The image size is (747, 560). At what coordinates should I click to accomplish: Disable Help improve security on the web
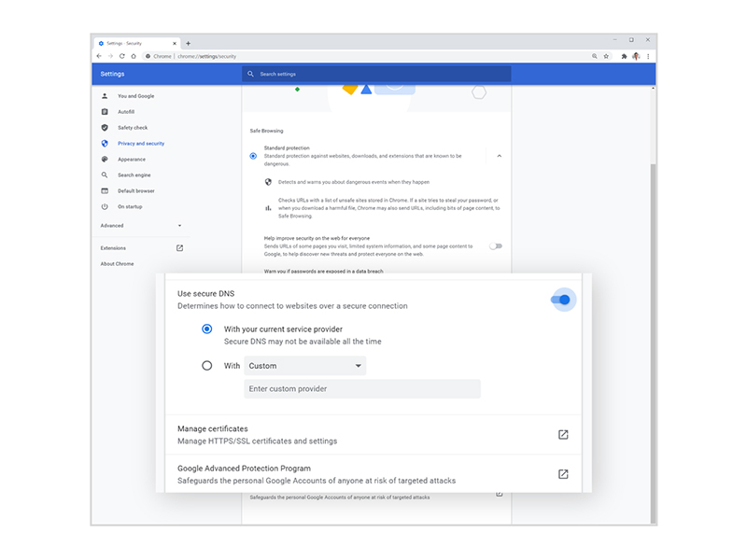tap(496, 244)
